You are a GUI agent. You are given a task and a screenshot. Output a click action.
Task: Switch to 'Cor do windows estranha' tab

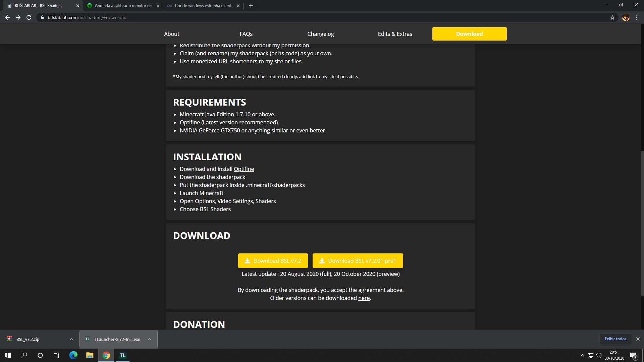click(x=203, y=6)
